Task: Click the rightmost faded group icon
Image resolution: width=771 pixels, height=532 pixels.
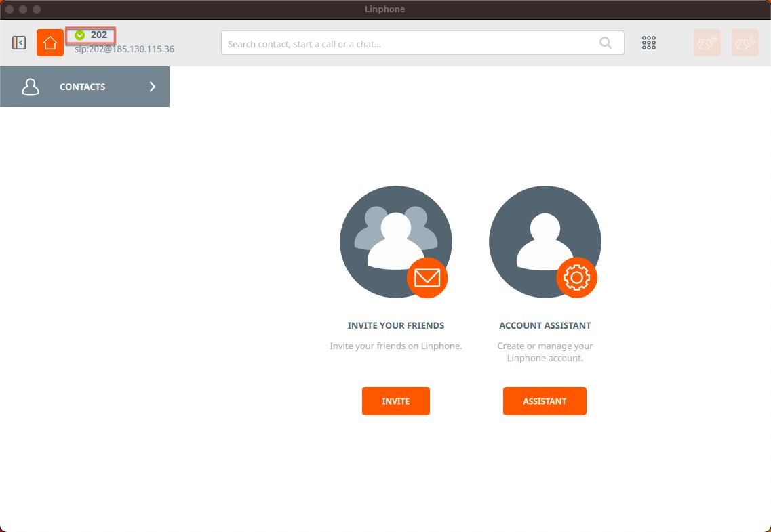Action: pos(745,43)
